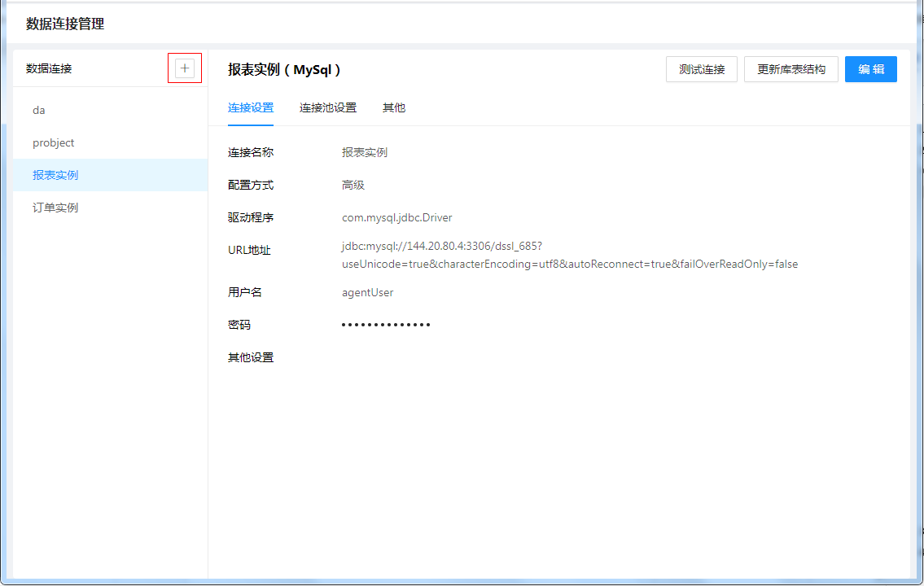Click the 高级 configuration mode value
The height and width of the screenshot is (586, 924).
[x=353, y=185]
